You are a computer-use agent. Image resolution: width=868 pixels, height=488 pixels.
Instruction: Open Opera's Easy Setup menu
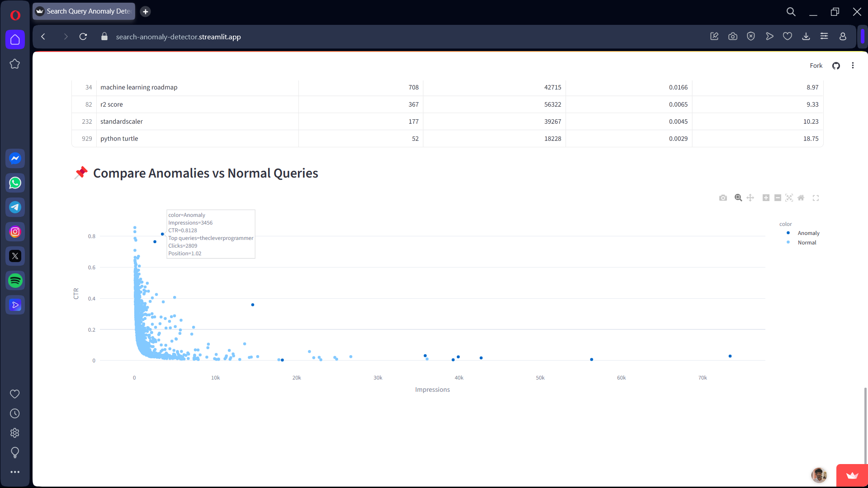point(824,37)
